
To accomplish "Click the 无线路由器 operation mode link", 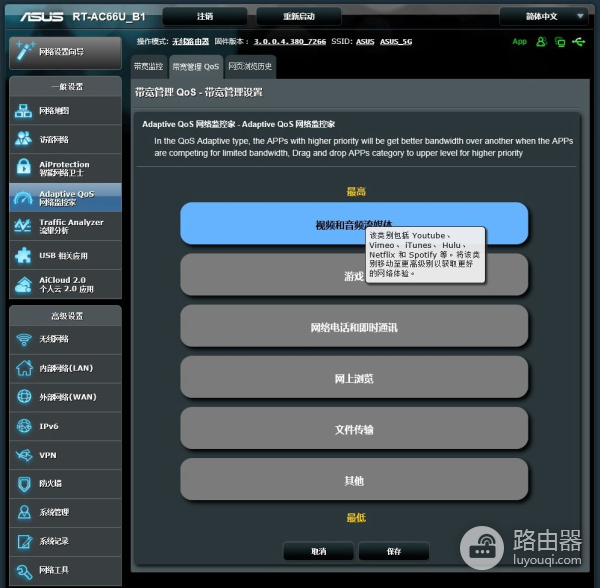I will (191, 41).
